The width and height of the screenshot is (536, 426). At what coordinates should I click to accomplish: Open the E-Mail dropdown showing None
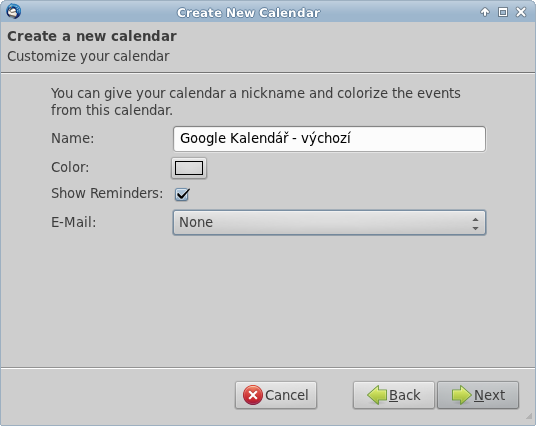click(x=329, y=223)
